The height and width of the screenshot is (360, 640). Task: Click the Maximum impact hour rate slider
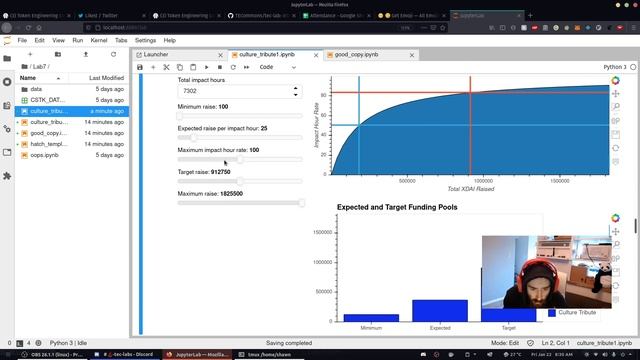(x=240, y=159)
